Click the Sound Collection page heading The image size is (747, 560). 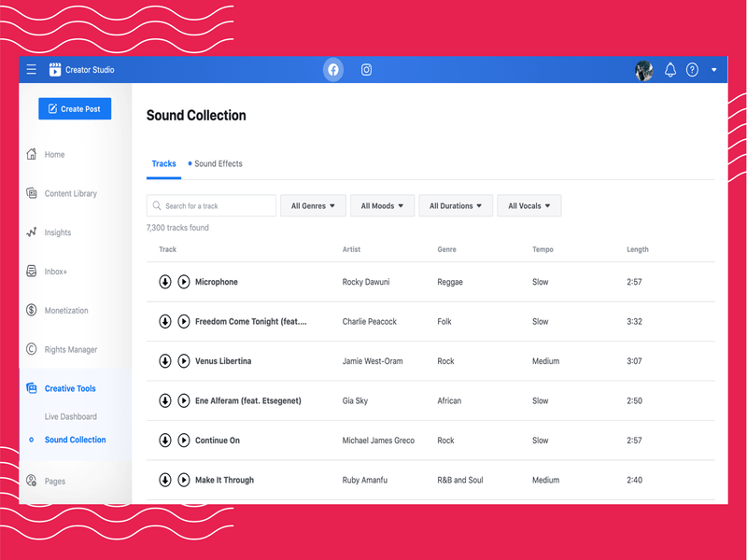point(196,115)
